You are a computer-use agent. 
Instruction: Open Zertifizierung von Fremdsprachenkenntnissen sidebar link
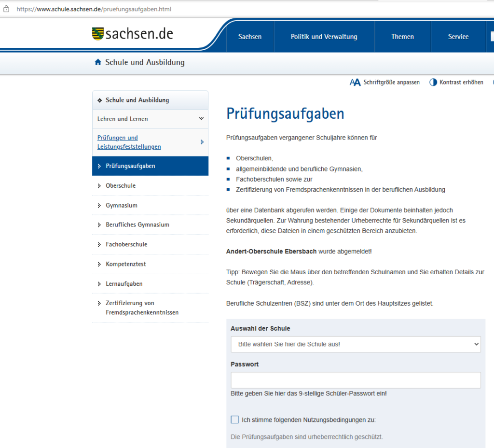coord(142,308)
